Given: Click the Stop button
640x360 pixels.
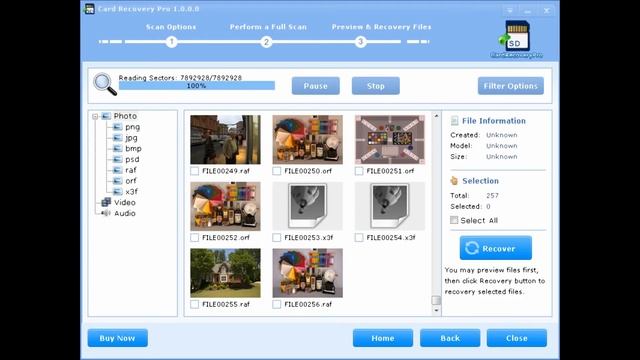Looking at the screenshot, I should [376, 86].
